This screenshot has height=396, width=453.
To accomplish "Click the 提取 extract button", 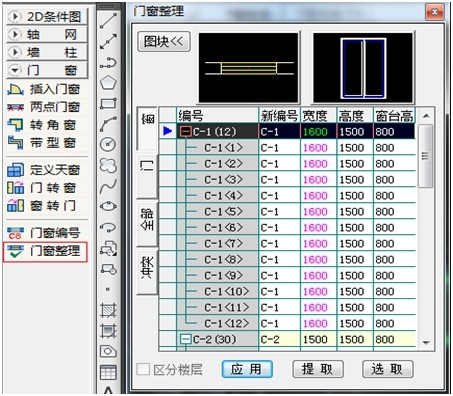I will click(x=318, y=369).
